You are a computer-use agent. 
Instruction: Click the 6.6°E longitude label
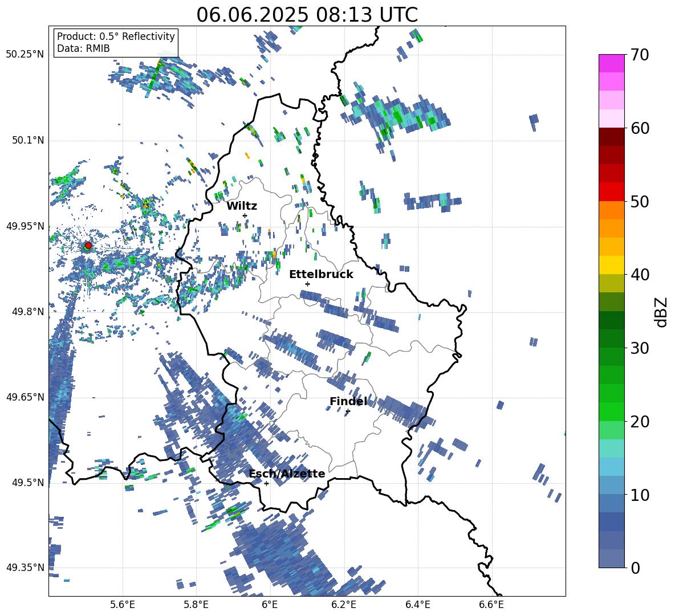click(491, 605)
